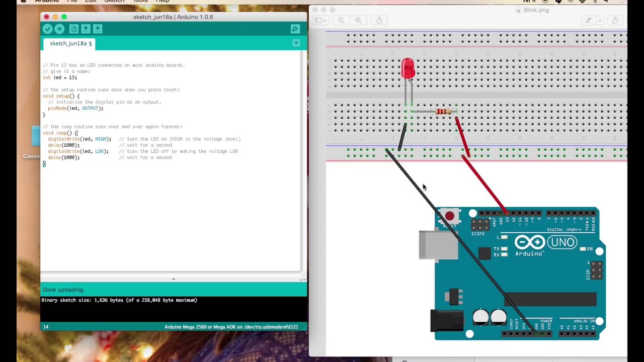Click the red LED in the Blink.png diagram
This screenshot has width=644, height=362.
click(x=408, y=68)
